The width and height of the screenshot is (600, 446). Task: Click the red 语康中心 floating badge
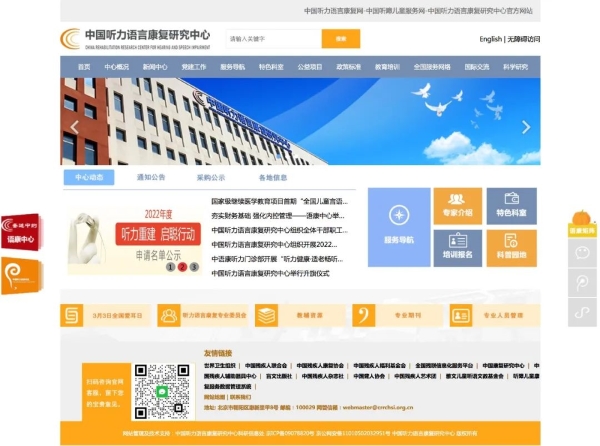tap(21, 232)
